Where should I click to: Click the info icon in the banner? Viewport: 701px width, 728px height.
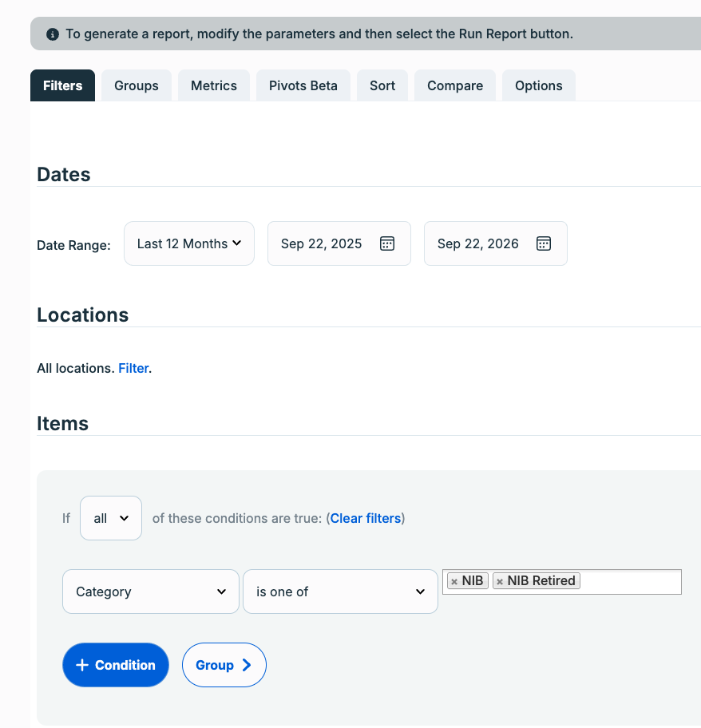[x=53, y=34]
